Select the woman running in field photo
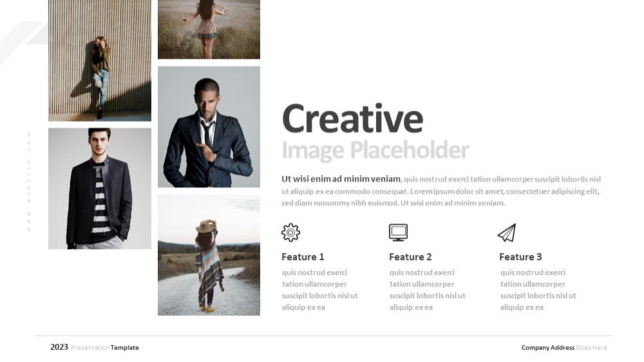 pos(209,29)
